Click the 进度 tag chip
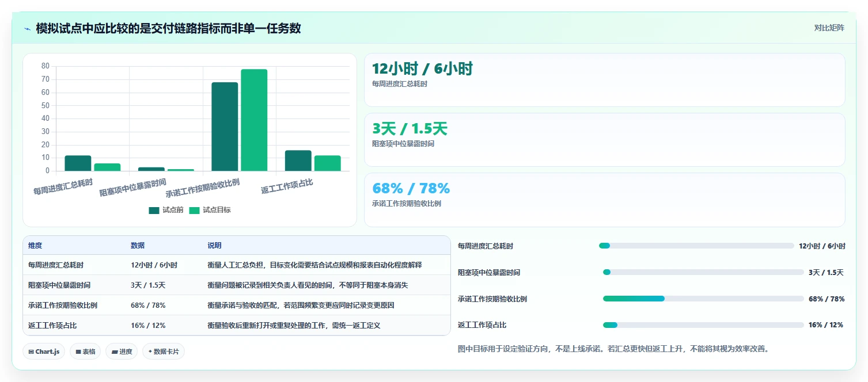The height and width of the screenshot is (382, 868). coord(122,352)
